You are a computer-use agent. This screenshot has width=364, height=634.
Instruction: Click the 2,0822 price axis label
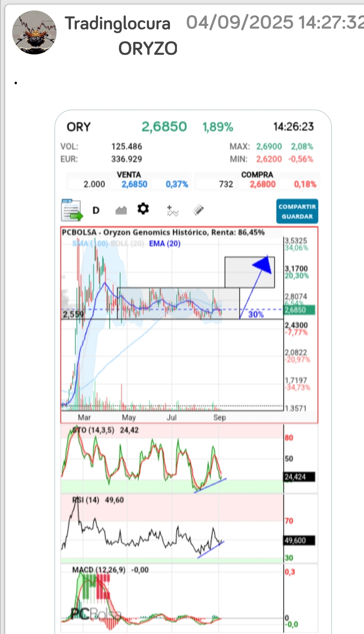click(x=296, y=352)
